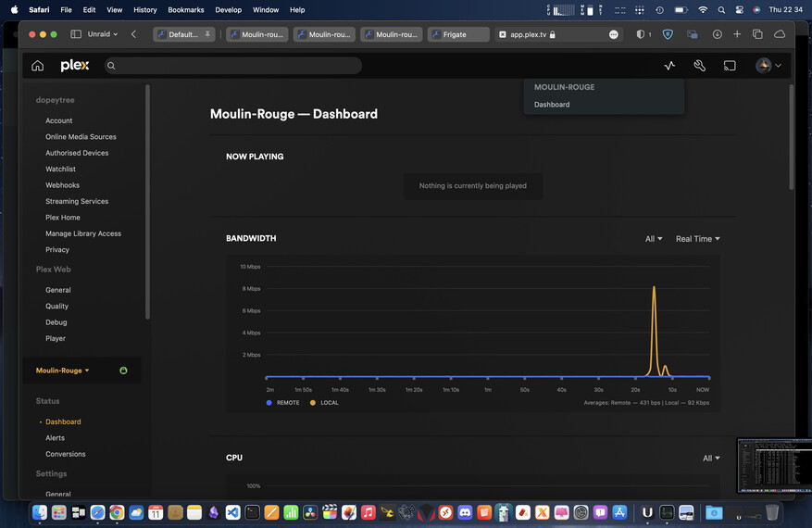Viewport: 812px width, 528px height.
Task: Switch to the Frigate tab
Action: pyautogui.click(x=458, y=34)
